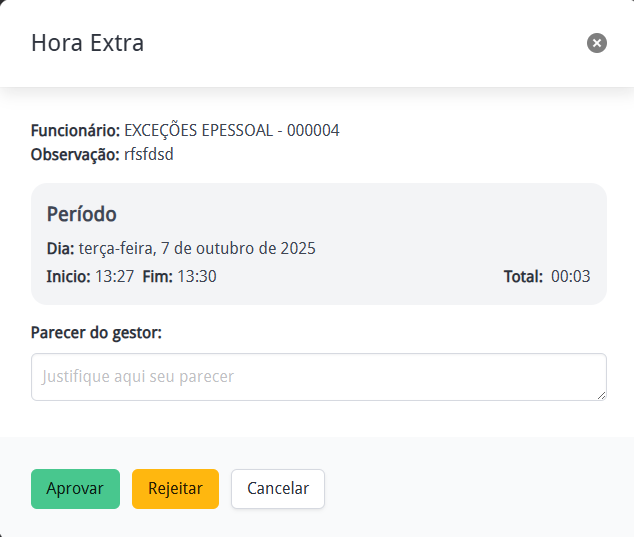634x537 pixels.
Task: Close the Hora Extra dialog
Action: (597, 43)
